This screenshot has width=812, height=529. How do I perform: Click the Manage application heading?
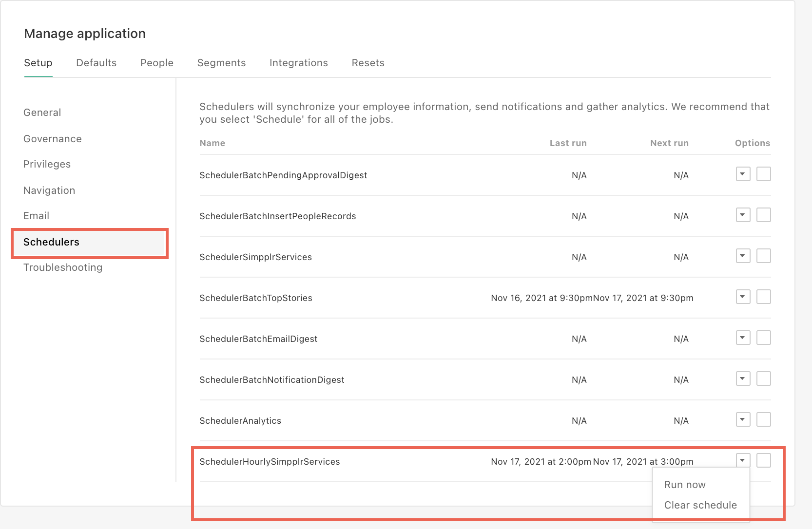click(x=85, y=34)
